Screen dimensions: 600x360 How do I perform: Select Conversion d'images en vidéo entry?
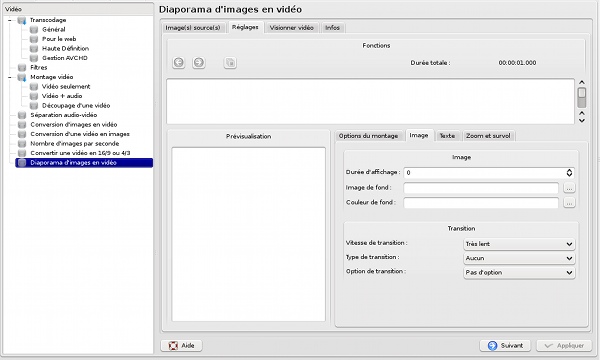pyautogui.click(x=73, y=125)
